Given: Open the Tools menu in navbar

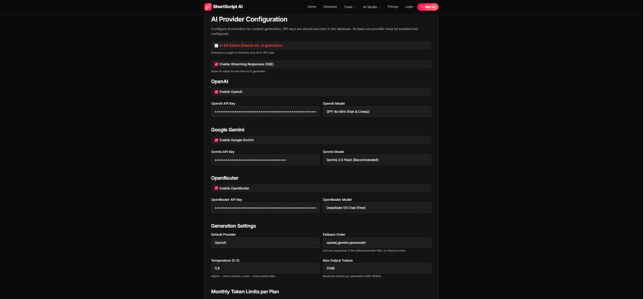Looking at the screenshot, I should [x=349, y=7].
